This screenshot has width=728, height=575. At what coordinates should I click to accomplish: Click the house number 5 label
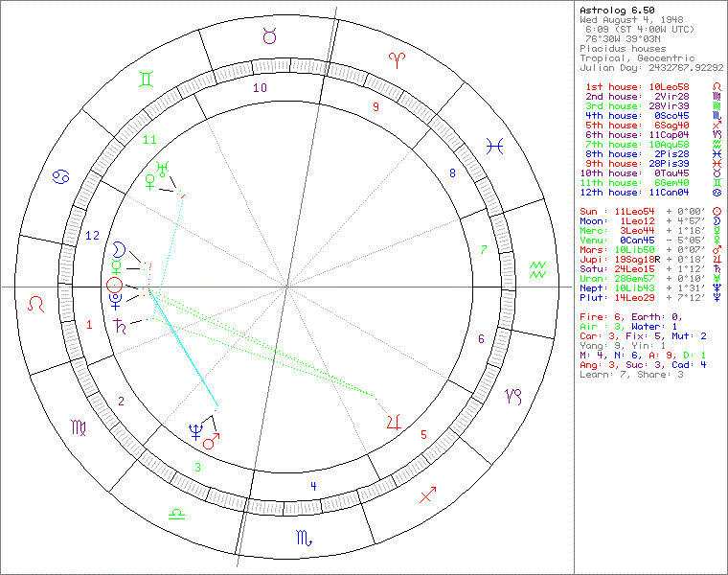[x=422, y=434]
